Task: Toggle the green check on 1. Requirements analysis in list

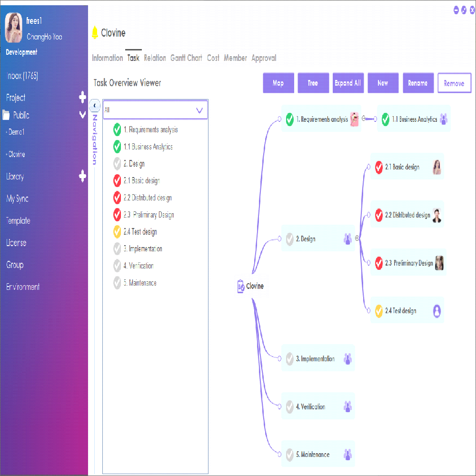Action: pos(117,129)
